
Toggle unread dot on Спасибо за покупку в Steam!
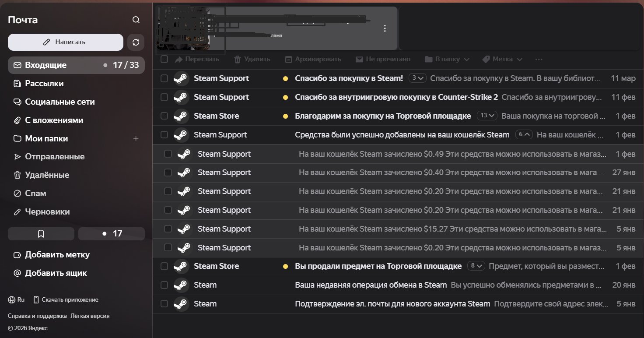click(285, 79)
